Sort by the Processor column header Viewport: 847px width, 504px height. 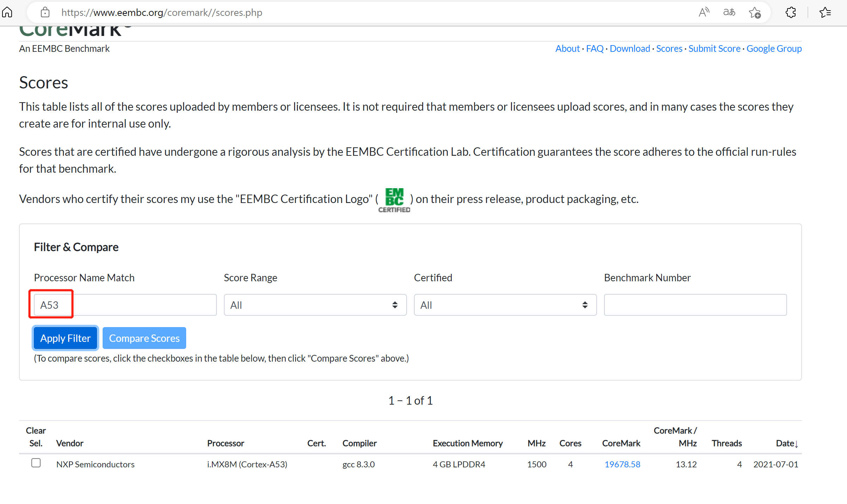pos(225,443)
